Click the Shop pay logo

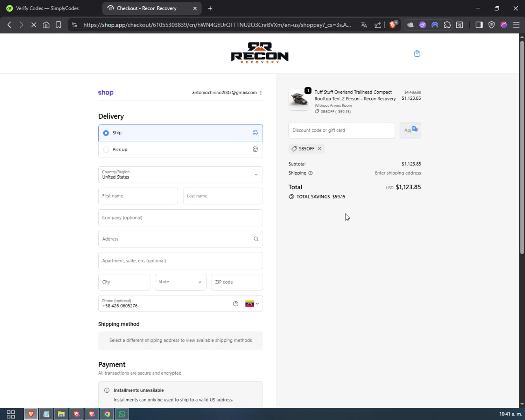pyautogui.click(x=106, y=93)
